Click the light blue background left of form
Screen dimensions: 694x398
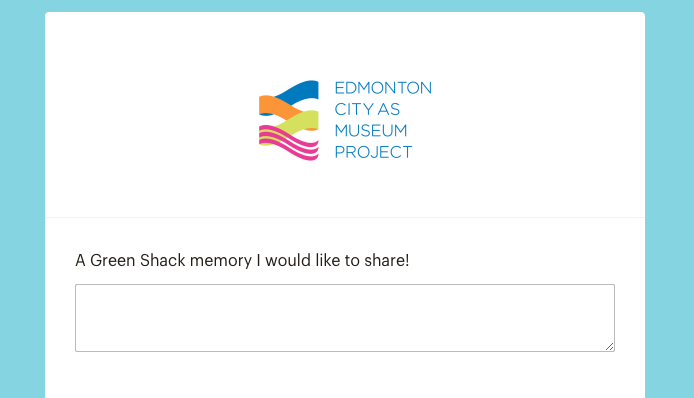pyautogui.click(x=22, y=199)
